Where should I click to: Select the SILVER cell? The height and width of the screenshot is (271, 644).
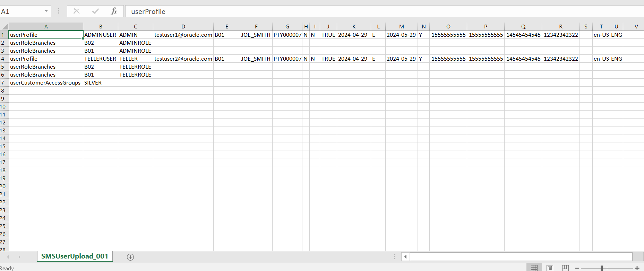[x=101, y=83]
